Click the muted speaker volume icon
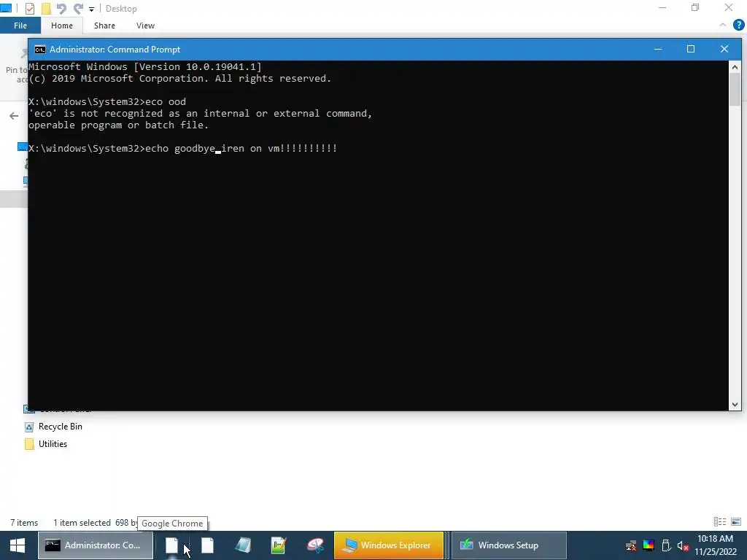 tap(683, 545)
